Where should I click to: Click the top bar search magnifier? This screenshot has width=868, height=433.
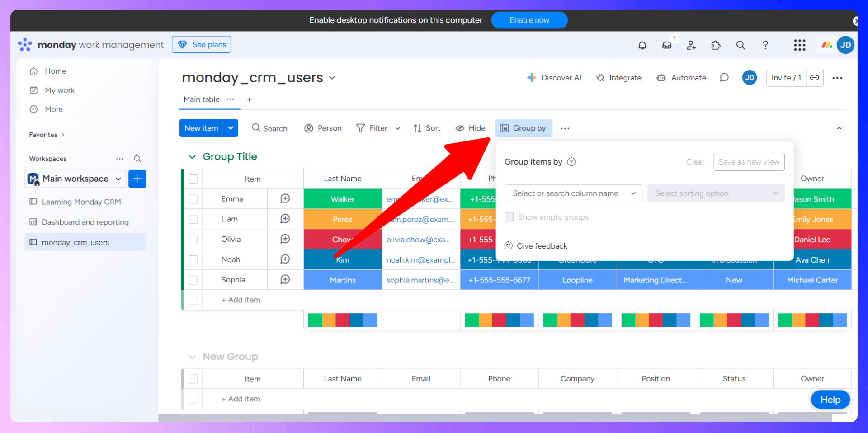coord(741,45)
